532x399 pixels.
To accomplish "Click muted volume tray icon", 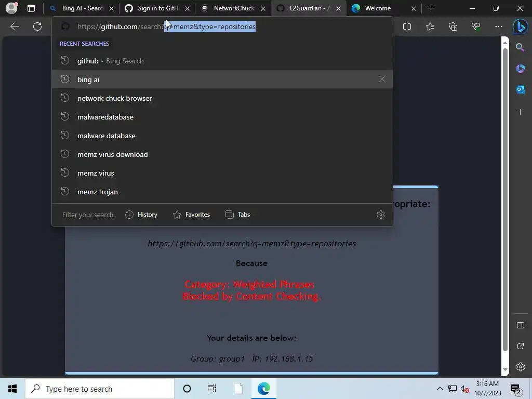I will [464, 389].
